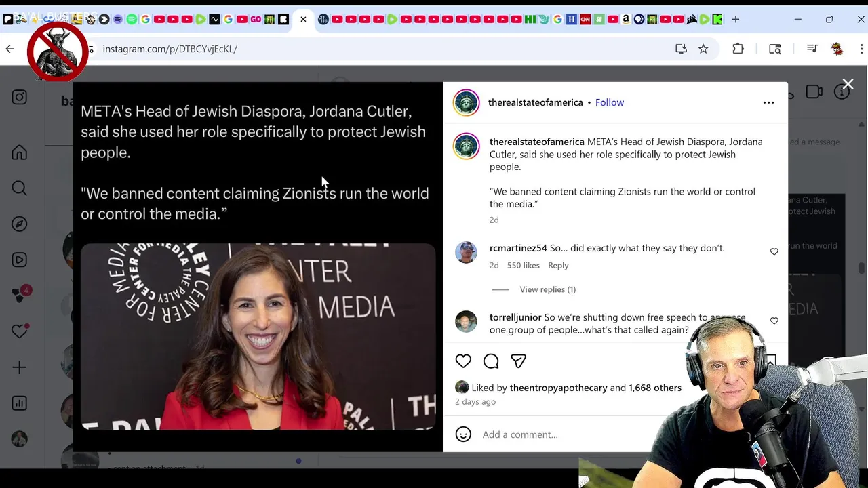Click the comment bubble icon under post
This screenshot has width=868, height=488.
tap(491, 361)
